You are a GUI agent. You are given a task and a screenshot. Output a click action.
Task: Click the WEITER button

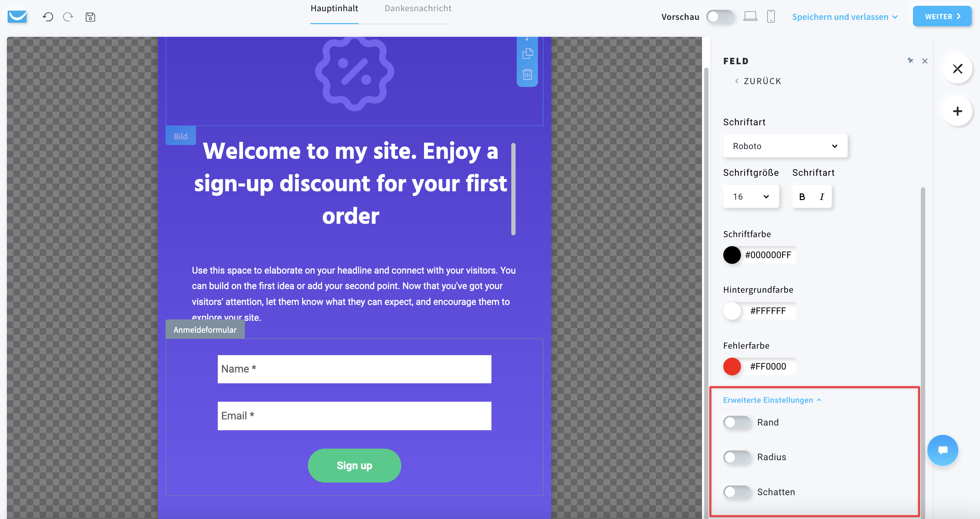pos(942,16)
